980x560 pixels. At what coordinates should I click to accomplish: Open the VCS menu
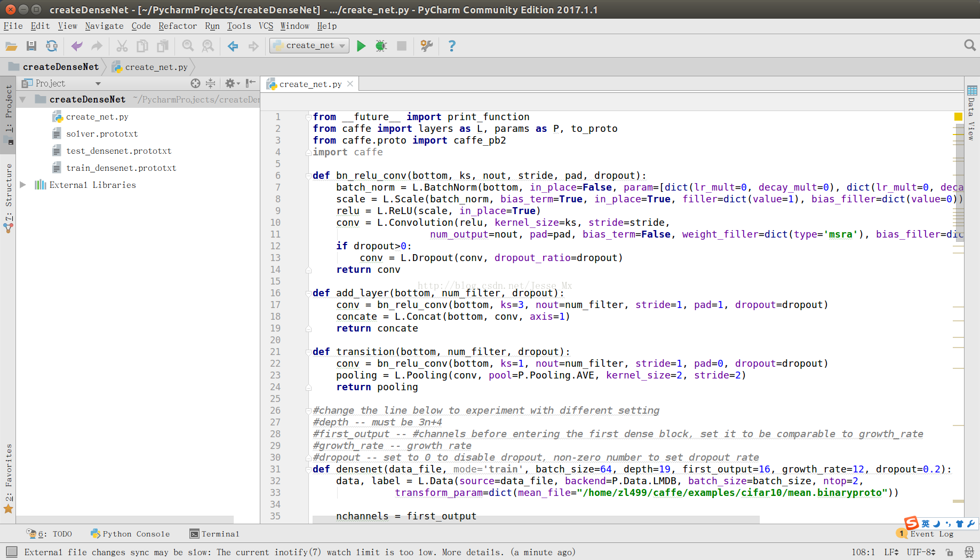[266, 26]
